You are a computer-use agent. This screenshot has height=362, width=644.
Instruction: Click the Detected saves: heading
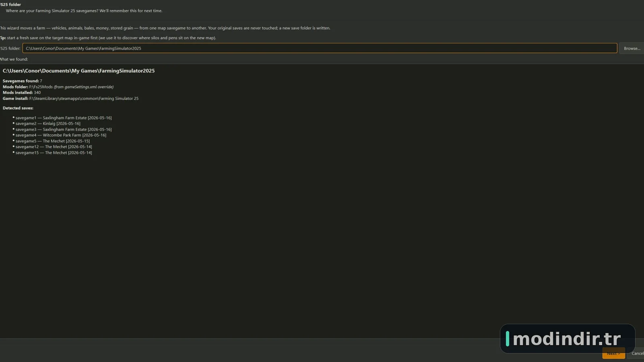(x=18, y=108)
